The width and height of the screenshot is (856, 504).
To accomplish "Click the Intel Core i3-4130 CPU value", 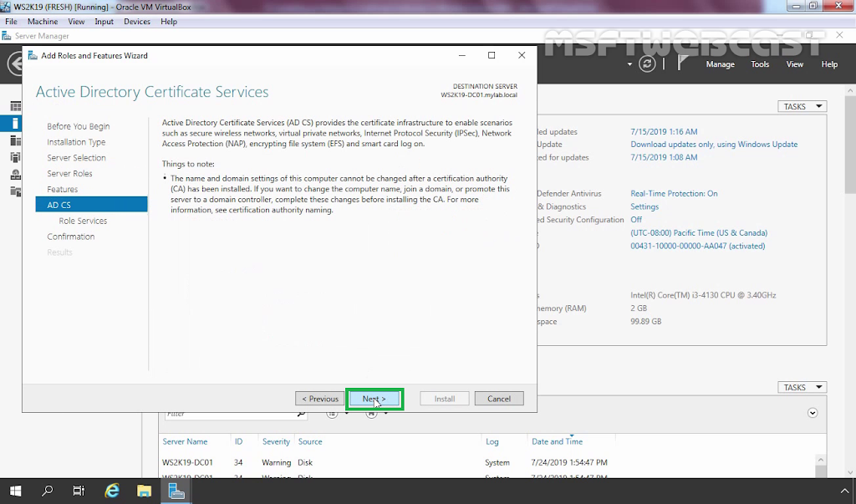I will pos(703,295).
